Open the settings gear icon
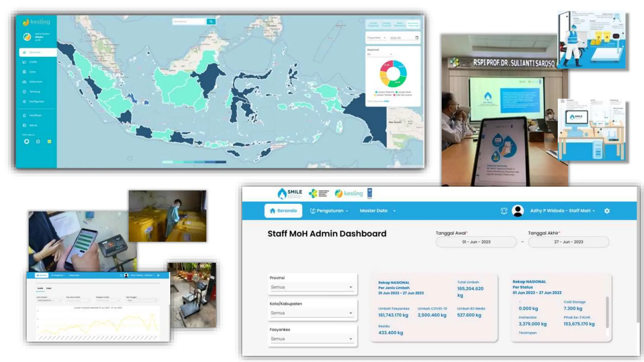This screenshot has height=362, width=644. coord(607,211)
